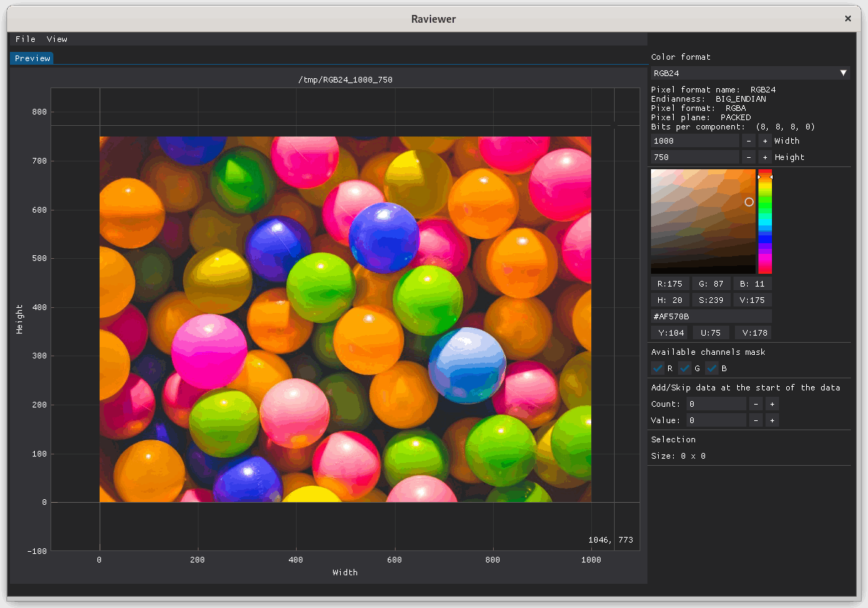Increase the Count value with its plus button
Viewport: 868px width, 608px height.
[x=772, y=403]
